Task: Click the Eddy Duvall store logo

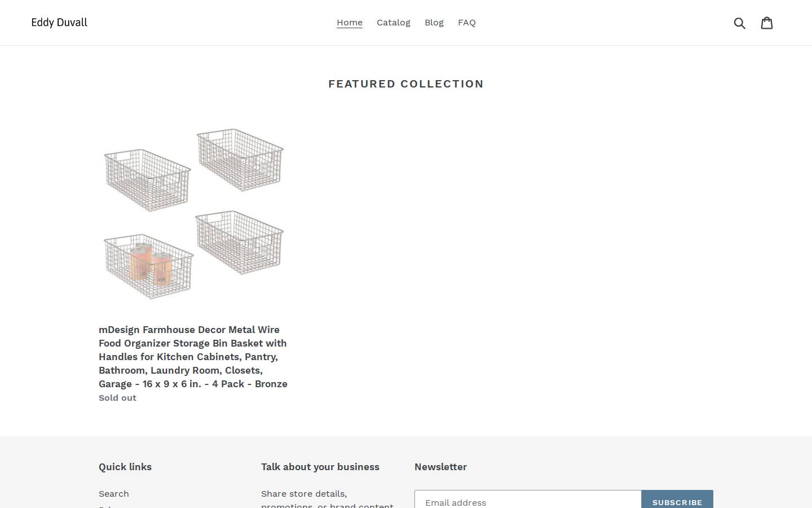Action: (59, 23)
